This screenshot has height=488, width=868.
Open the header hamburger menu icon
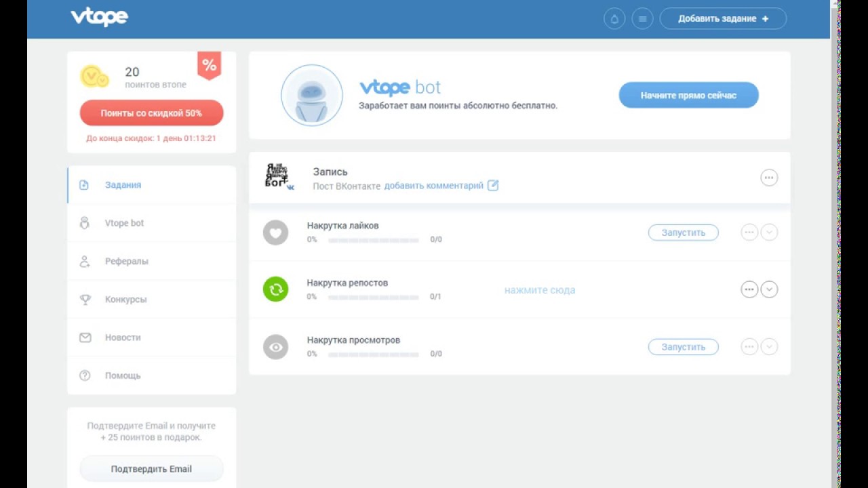(642, 19)
